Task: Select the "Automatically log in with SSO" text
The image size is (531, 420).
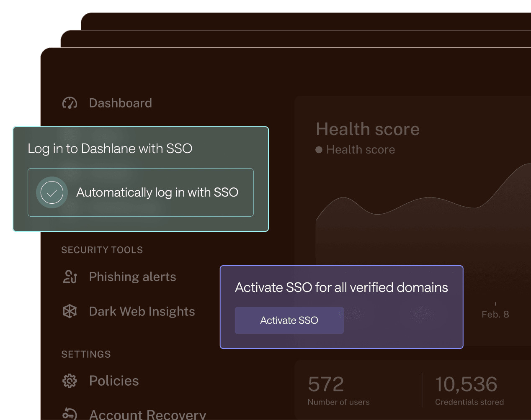Action: tap(157, 192)
